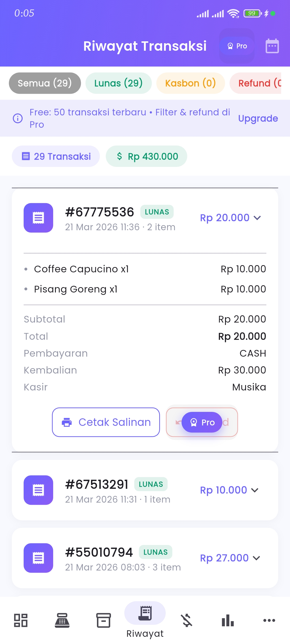Tap the Upgrade link in banner
290x644 pixels.
pos(258,118)
